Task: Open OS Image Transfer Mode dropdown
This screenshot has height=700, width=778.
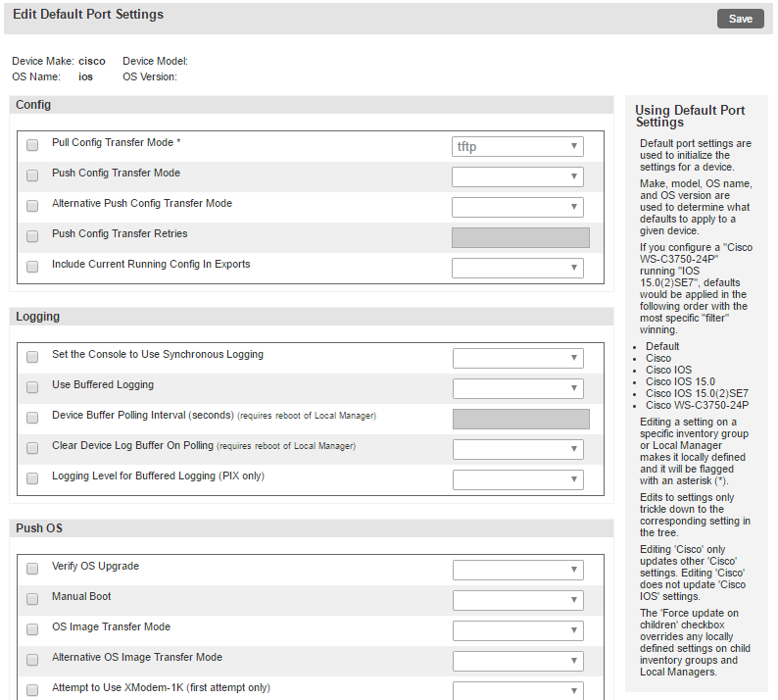Action: pyautogui.click(x=518, y=630)
